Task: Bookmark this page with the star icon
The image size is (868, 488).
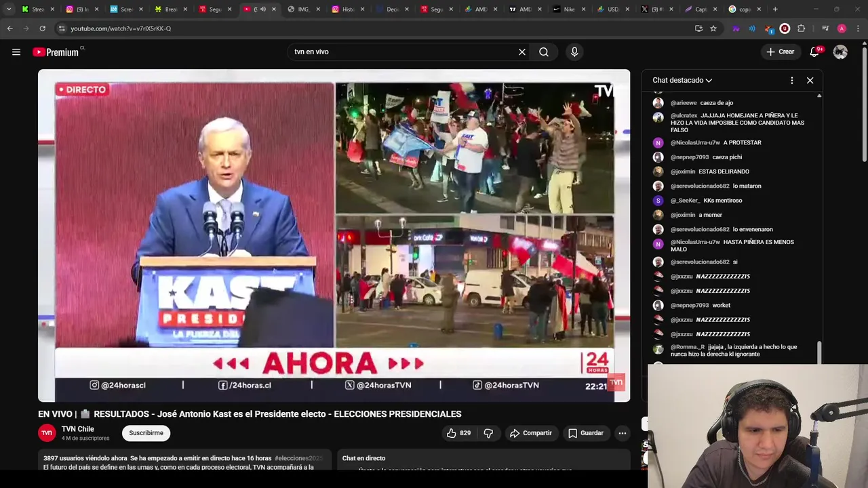Action: coord(713,28)
